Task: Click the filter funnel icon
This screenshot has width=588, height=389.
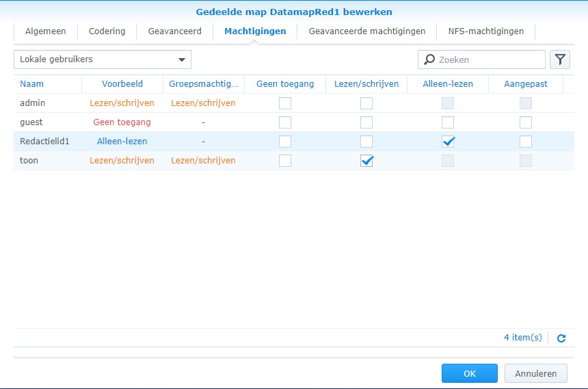Action: pyautogui.click(x=560, y=59)
